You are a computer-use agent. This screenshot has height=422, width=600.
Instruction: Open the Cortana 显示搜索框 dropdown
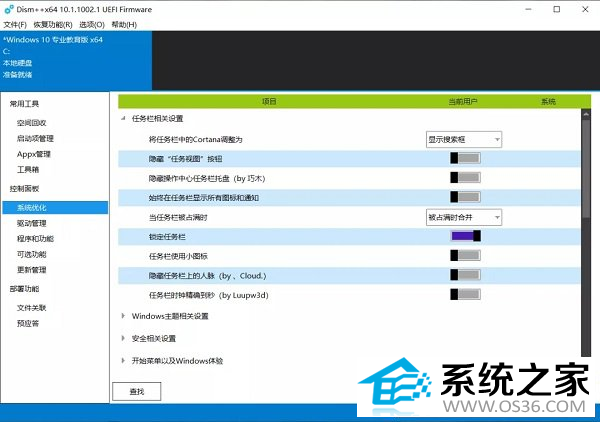[464, 140]
